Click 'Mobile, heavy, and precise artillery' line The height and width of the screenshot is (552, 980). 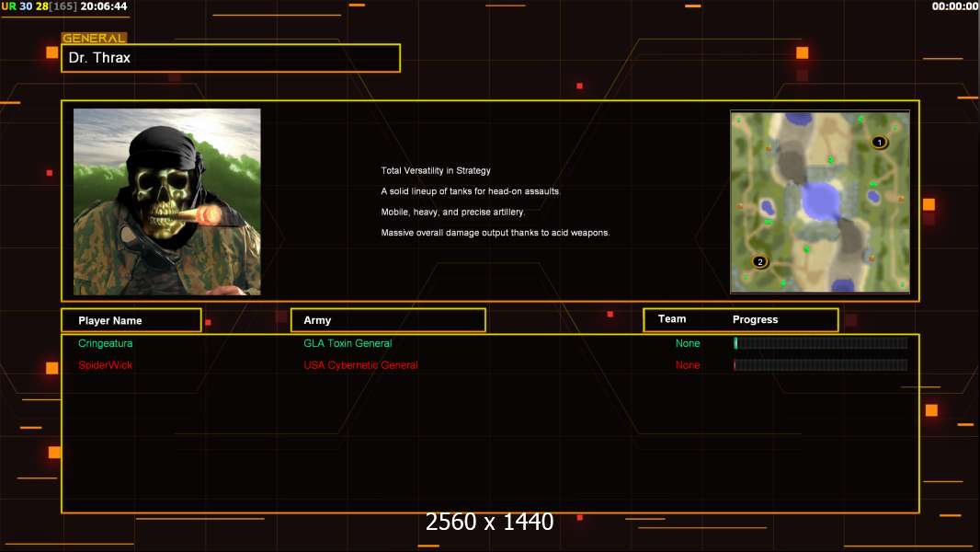(x=453, y=212)
